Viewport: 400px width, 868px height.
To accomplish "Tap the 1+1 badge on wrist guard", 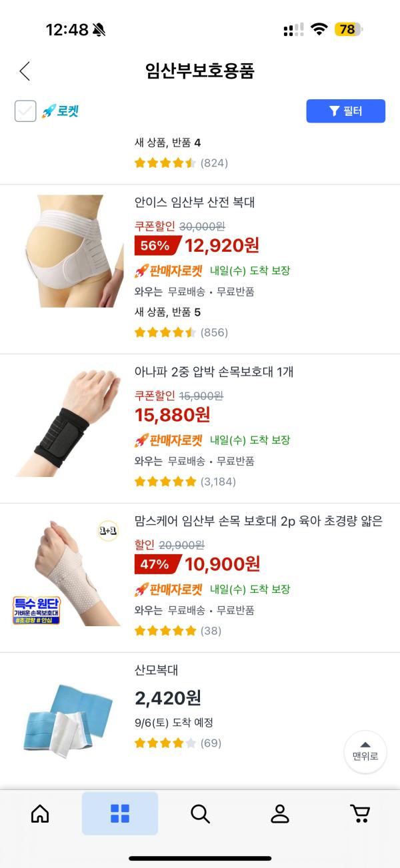I will coord(108,531).
